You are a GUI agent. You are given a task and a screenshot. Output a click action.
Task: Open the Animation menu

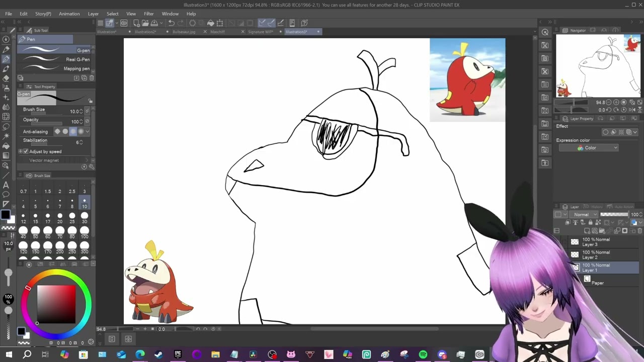69,14
